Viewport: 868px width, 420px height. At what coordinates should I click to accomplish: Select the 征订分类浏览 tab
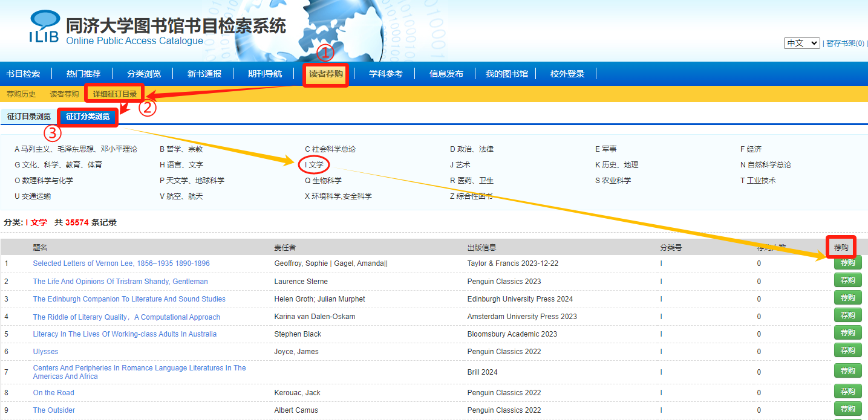(x=88, y=117)
